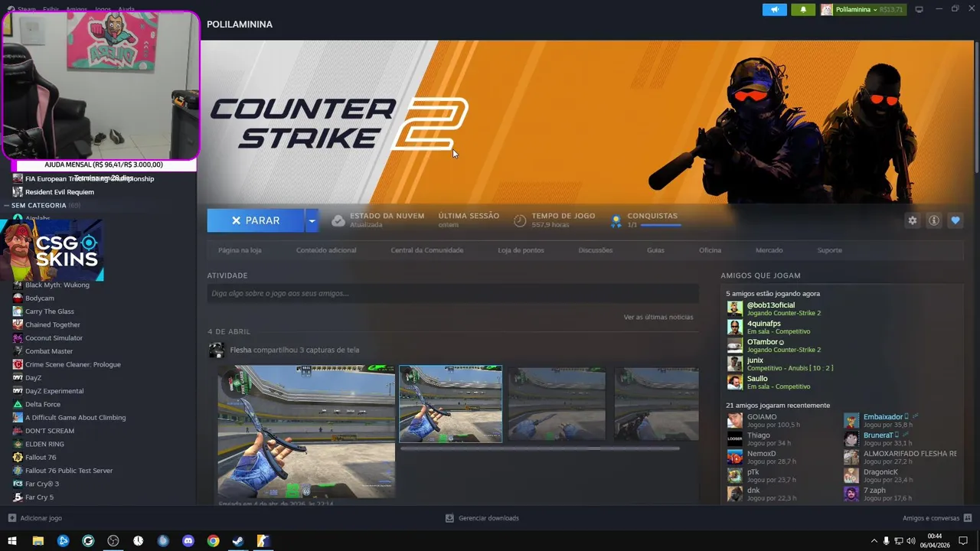Viewport: 980px width, 551px height.
Task: Click Embaixador friend avatar
Action: pos(851,420)
